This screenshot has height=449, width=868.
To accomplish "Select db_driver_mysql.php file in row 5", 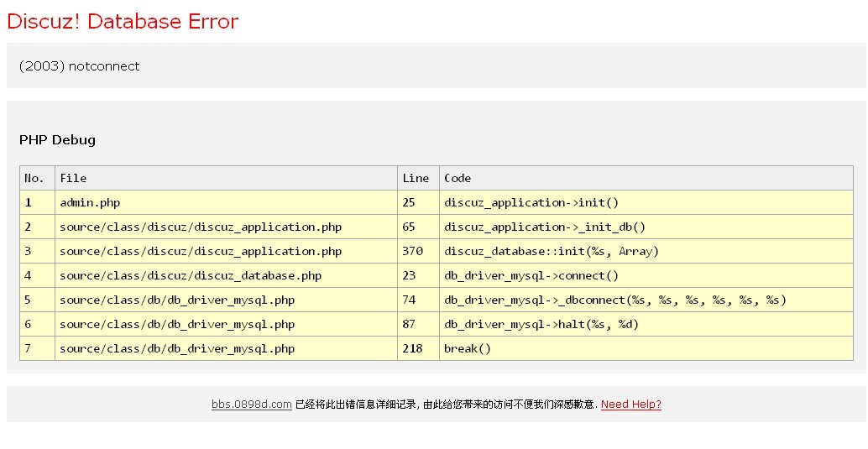I will pos(226,300).
